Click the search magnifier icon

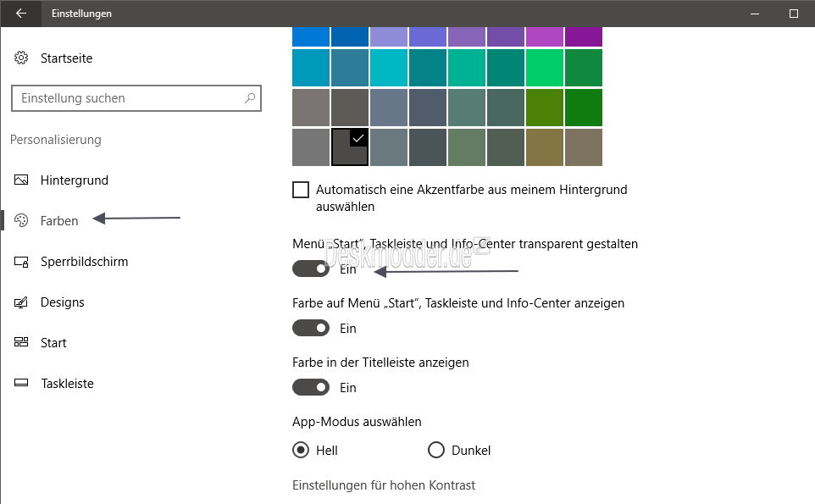tap(250, 97)
